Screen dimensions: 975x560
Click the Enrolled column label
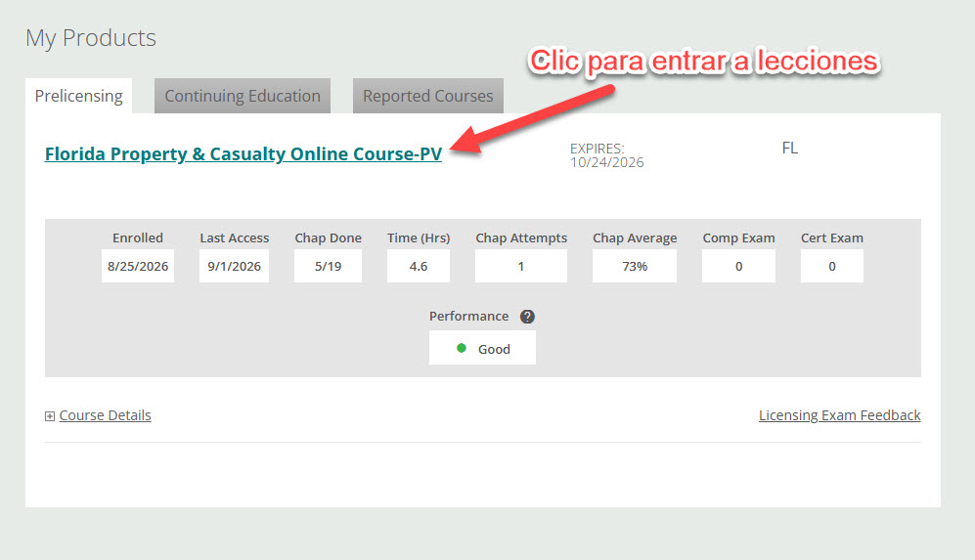[138, 238]
